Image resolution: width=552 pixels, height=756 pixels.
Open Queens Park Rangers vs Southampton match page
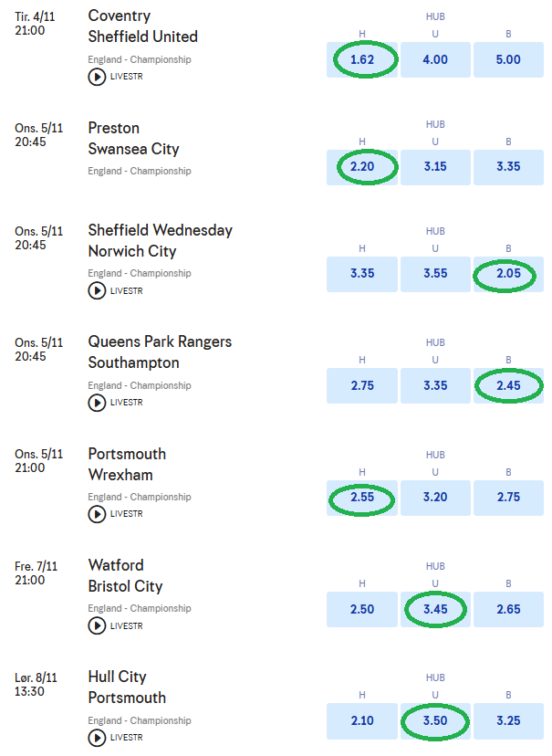click(x=160, y=352)
